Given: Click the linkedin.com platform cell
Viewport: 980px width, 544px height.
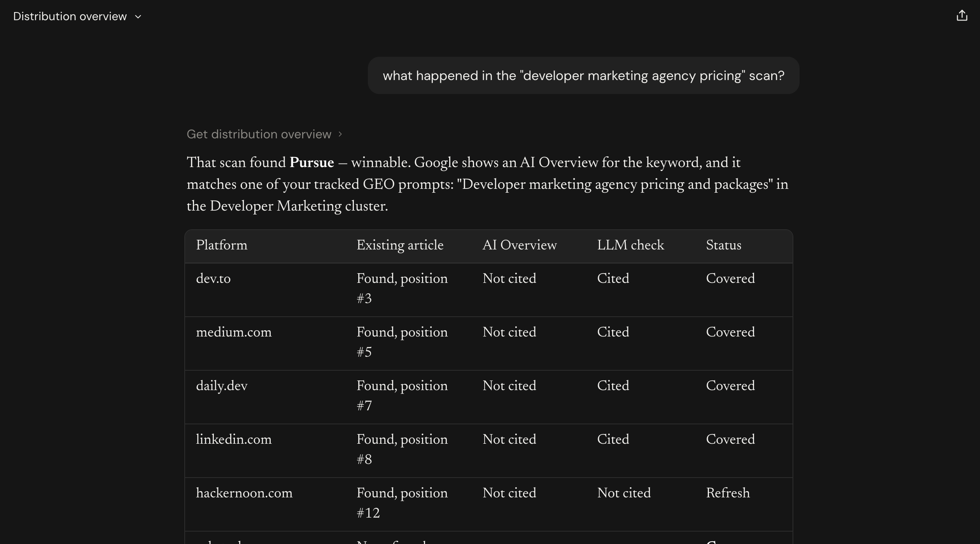Looking at the screenshot, I should [x=234, y=439].
